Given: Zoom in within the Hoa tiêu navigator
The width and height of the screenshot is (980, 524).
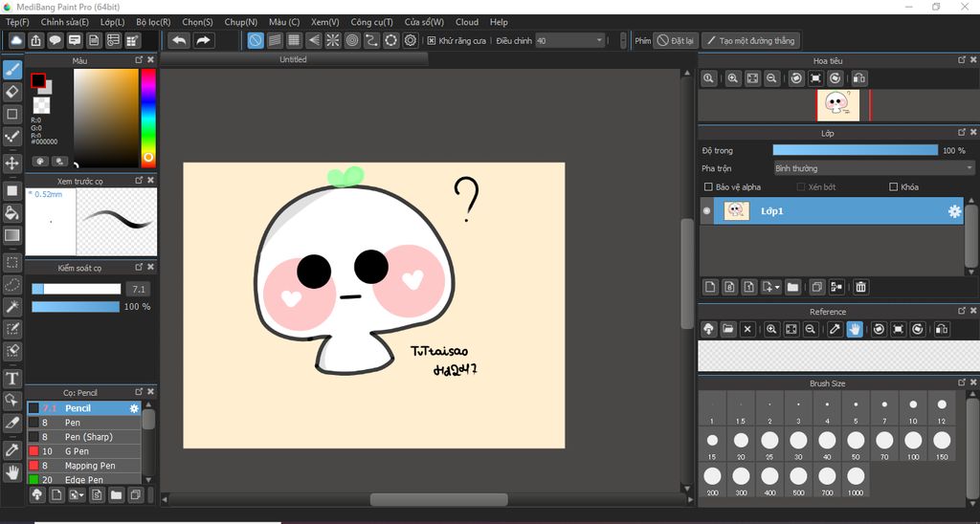Looking at the screenshot, I should (x=733, y=78).
